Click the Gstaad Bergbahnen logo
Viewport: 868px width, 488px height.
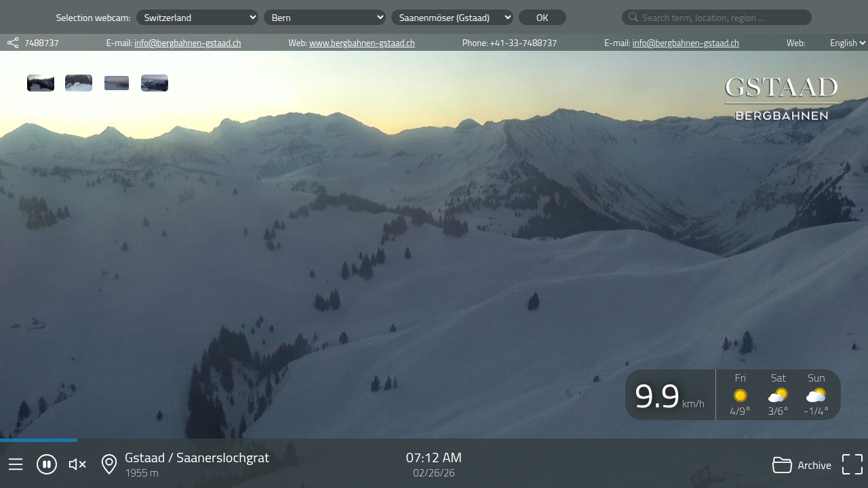(x=781, y=98)
